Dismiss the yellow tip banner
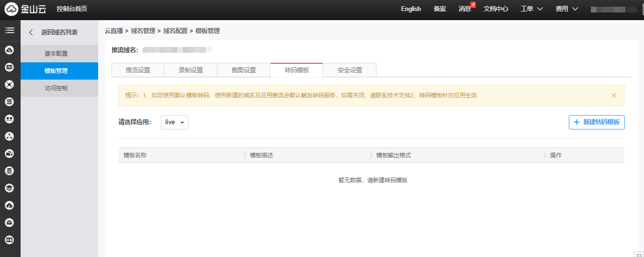Image resolution: width=644 pixels, height=257 pixels. [613, 95]
